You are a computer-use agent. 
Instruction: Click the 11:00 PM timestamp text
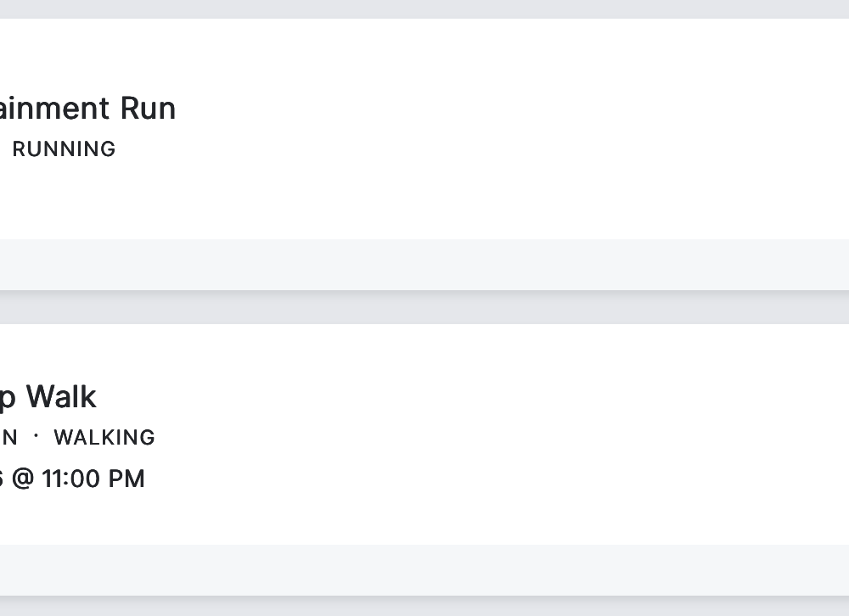click(93, 479)
